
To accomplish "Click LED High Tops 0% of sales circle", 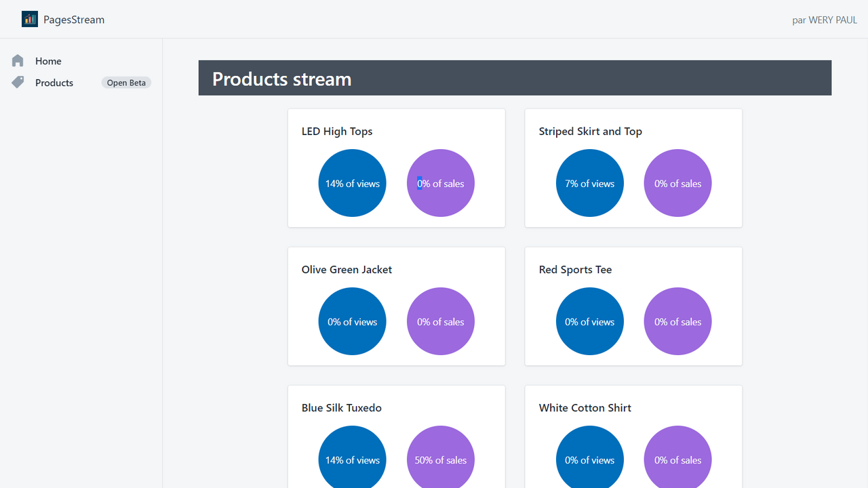I will click(441, 183).
